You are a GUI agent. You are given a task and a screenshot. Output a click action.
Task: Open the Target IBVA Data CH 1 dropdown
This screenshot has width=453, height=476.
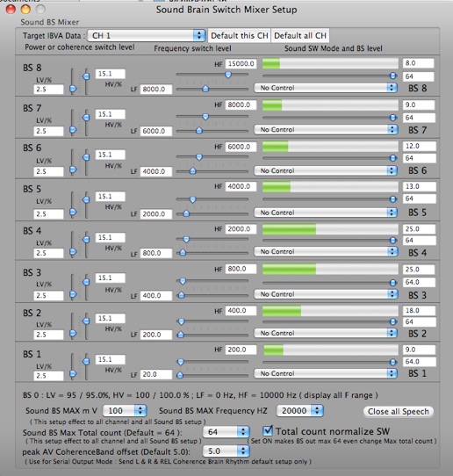[x=147, y=35]
